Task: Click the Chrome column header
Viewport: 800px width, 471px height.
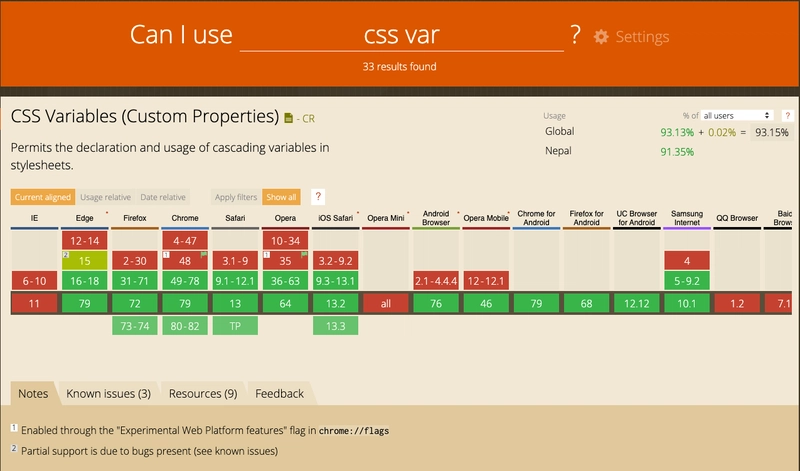Action: 185,218
